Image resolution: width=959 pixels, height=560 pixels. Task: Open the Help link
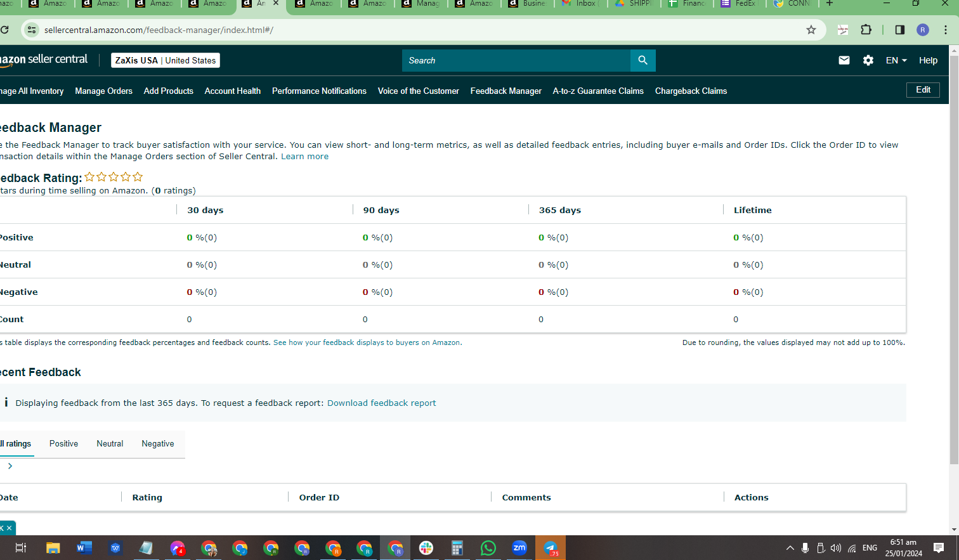(x=928, y=60)
